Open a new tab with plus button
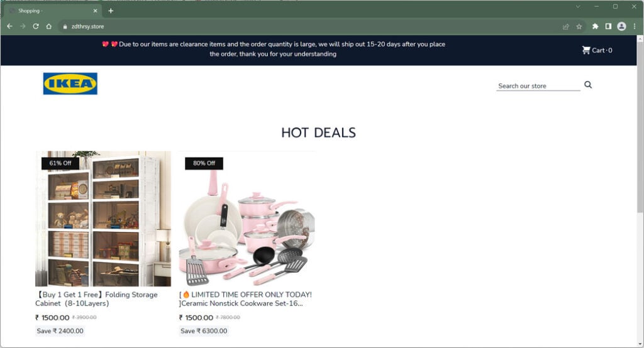The width and height of the screenshot is (644, 348). pyautogui.click(x=111, y=11)
